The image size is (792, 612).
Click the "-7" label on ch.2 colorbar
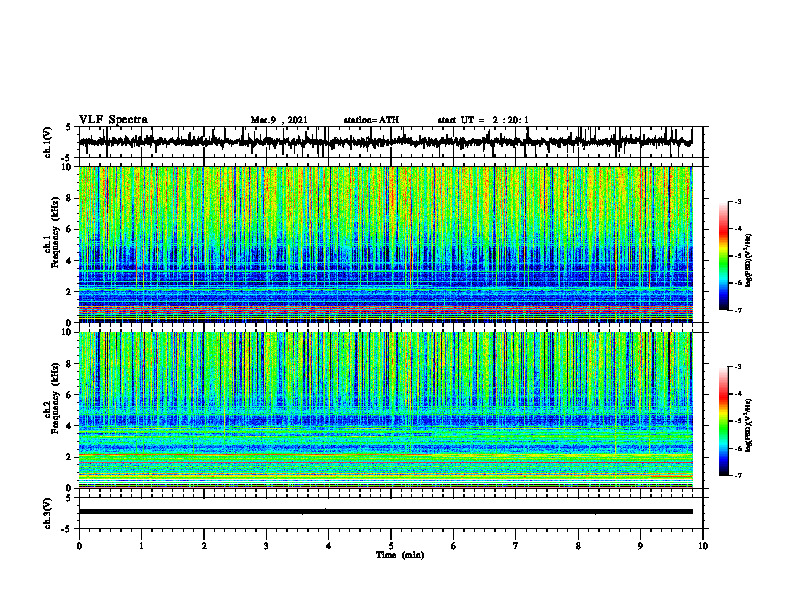[737, 476]
